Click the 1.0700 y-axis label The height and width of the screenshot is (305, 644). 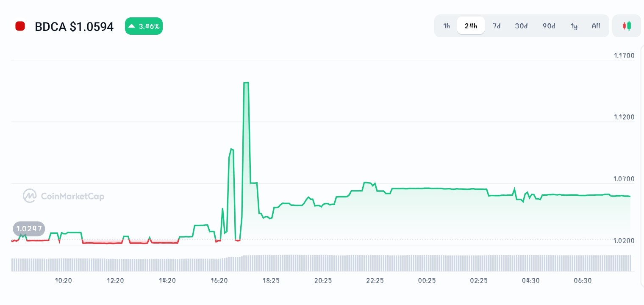[x=624, y=179]
